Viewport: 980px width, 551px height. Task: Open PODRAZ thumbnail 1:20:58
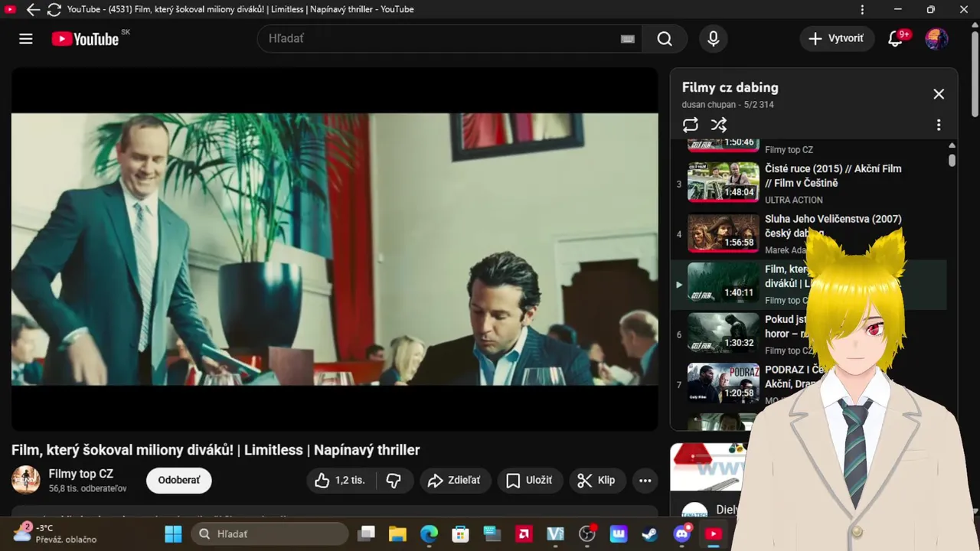(724, 383)
